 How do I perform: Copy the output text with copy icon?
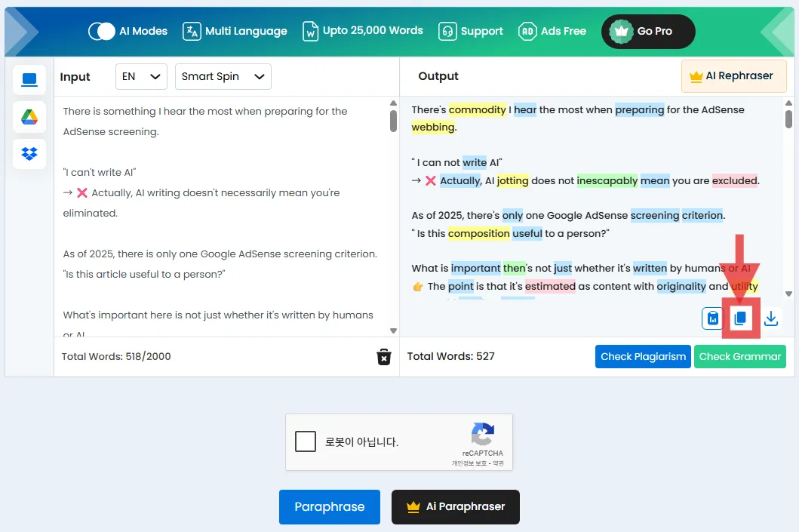pyautogui.click(x=740, y=318)
